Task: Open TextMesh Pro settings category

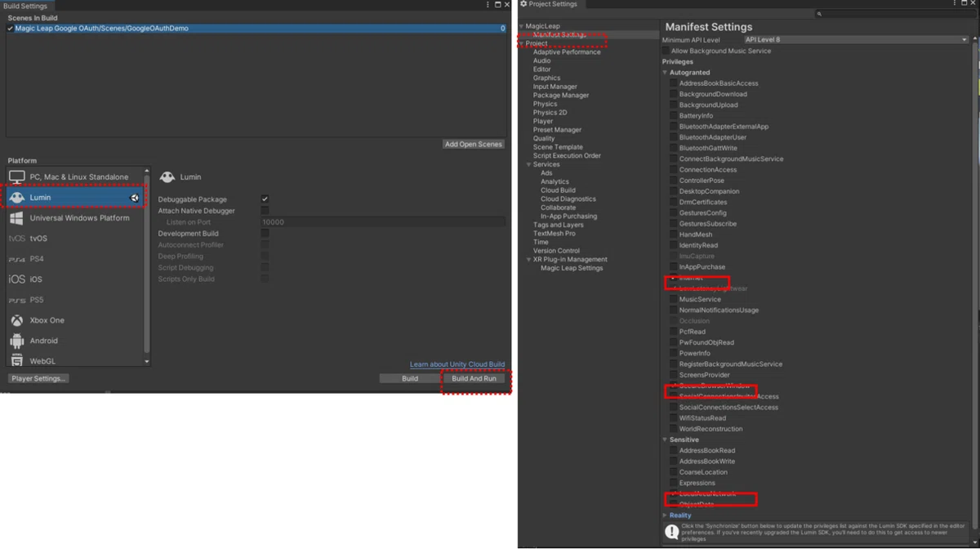Action: tap(554, 234)
